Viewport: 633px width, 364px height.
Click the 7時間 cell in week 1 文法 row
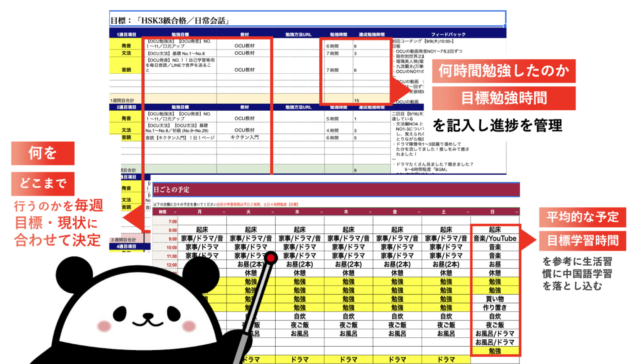[339, 54]
